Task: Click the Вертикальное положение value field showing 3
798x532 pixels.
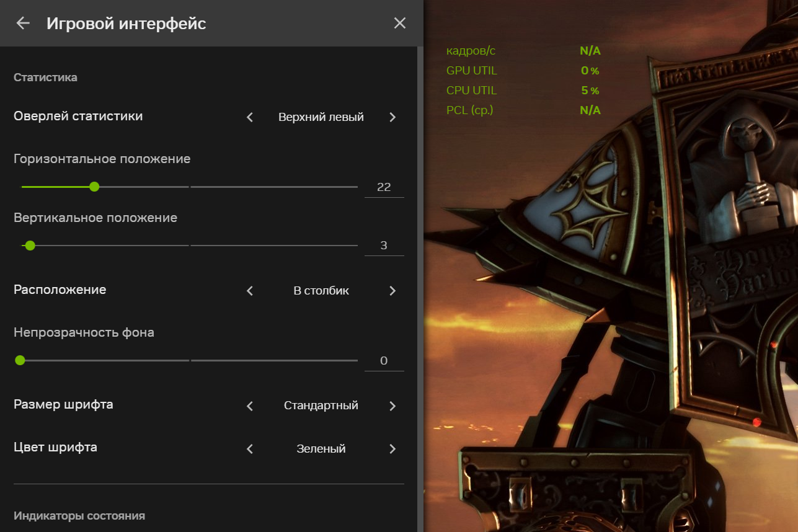Action: pos(384,246)
